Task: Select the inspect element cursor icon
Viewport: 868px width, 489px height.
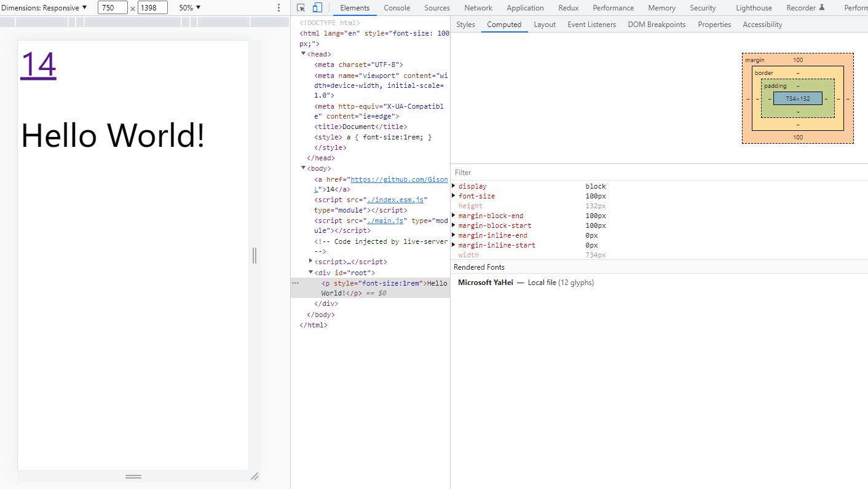Action: (x=299, y=7)
